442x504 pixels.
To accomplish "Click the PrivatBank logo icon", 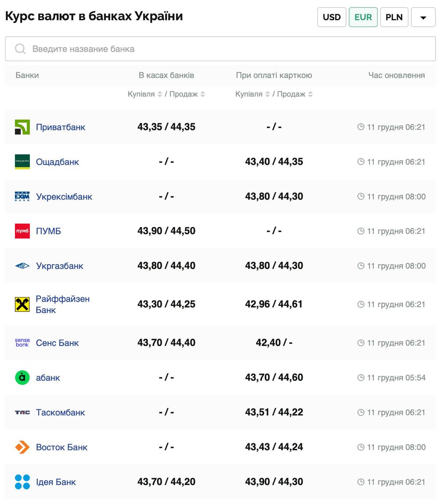I will coord(22,127).
